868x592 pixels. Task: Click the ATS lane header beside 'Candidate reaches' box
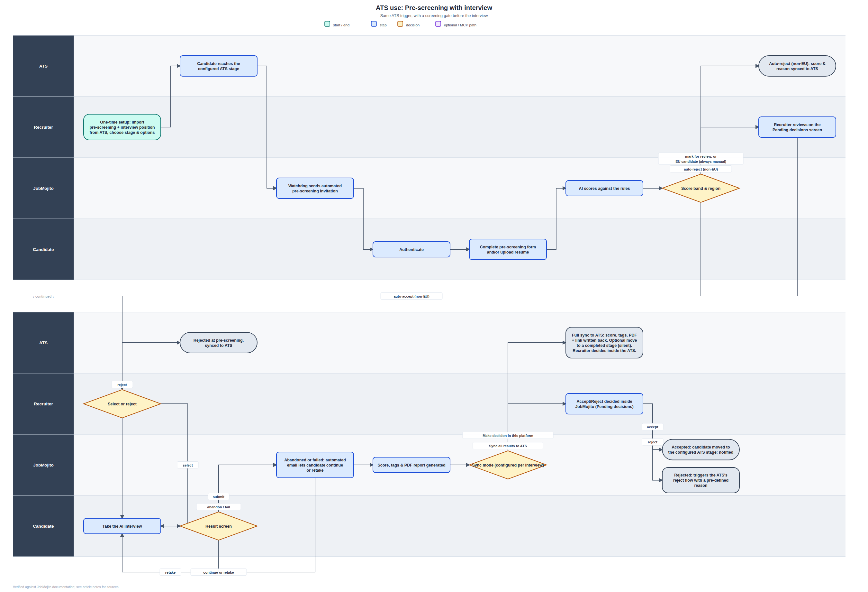[43, 66]
